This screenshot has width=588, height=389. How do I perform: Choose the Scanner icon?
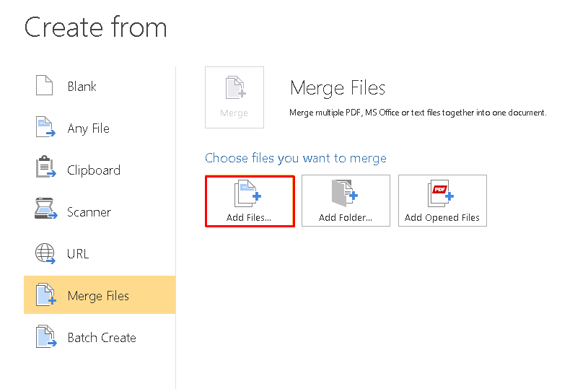pyautogui.click(x=45, y=209)
